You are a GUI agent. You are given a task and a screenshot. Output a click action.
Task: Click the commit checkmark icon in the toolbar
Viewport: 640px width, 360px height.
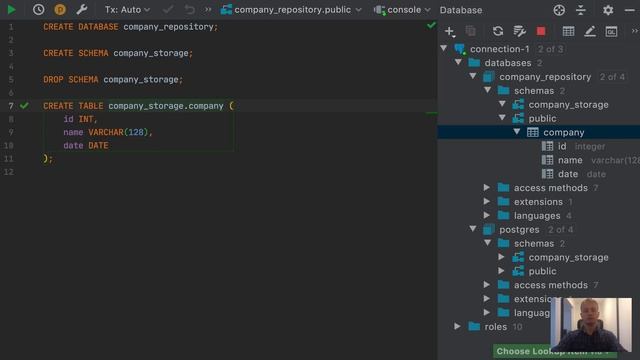pos(168,9)
